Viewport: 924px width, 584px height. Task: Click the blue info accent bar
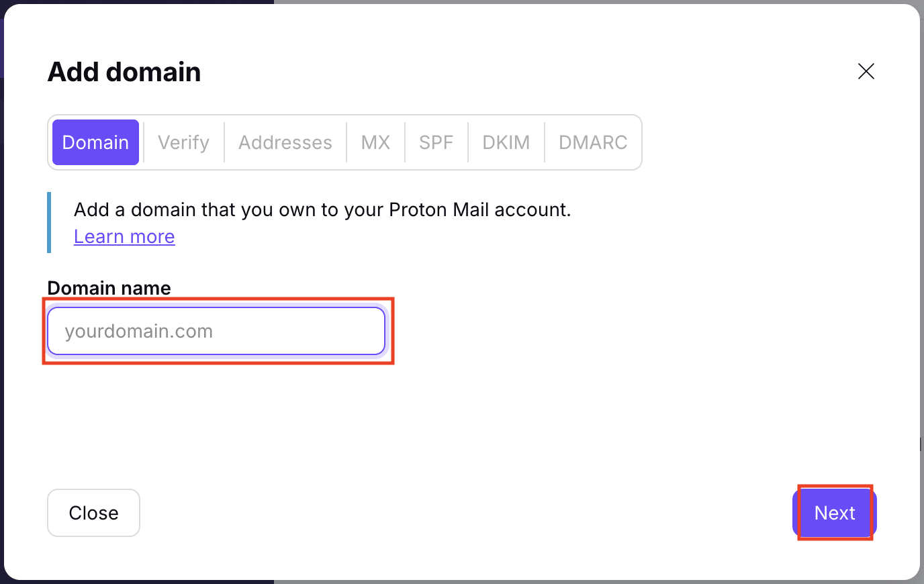pos(49,222)
